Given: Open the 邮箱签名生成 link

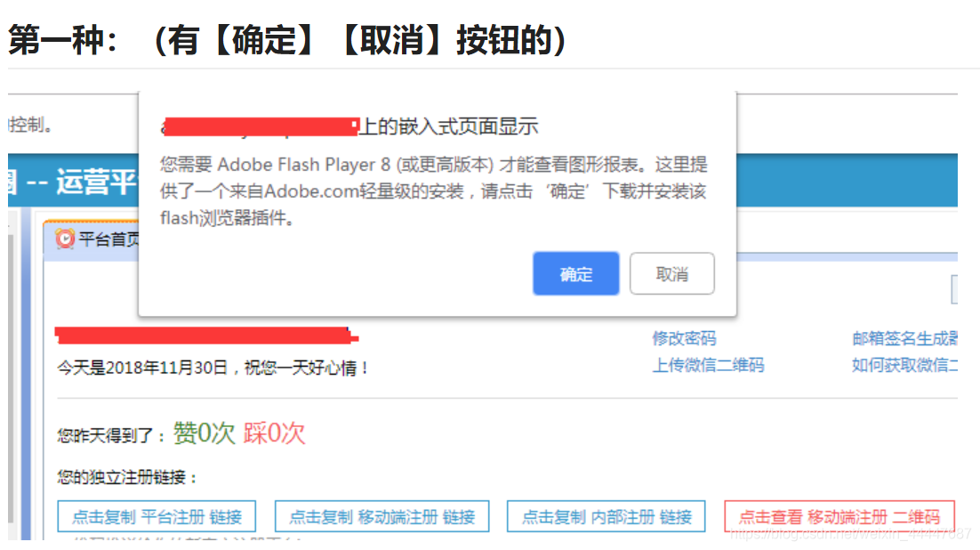Looking at the screenshot, I should coord(904,338).
